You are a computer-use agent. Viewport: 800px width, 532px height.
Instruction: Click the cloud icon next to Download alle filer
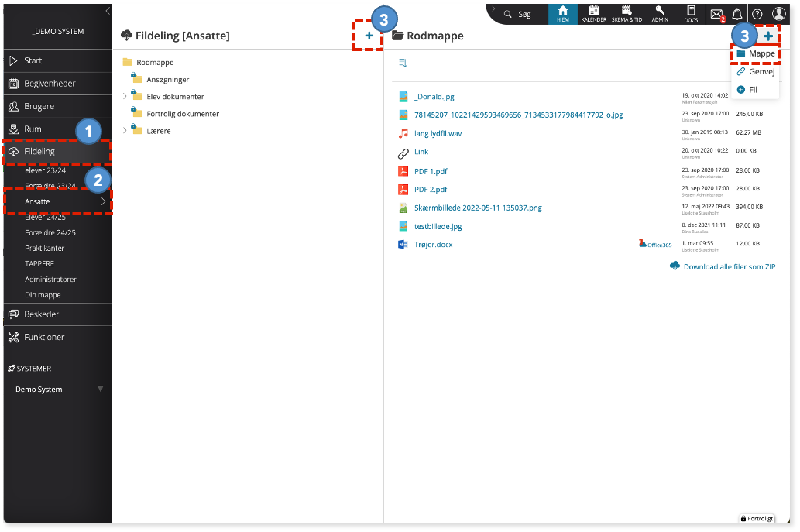(x=675, y=266)
